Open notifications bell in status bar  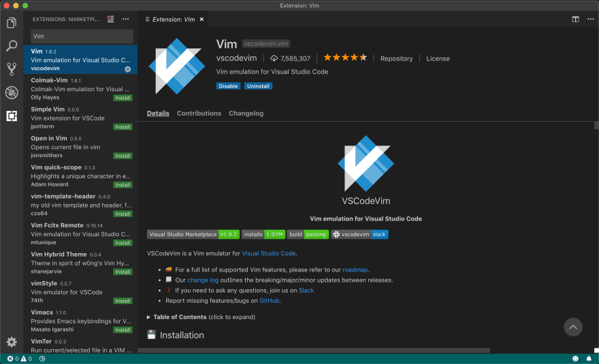(589, 359)
